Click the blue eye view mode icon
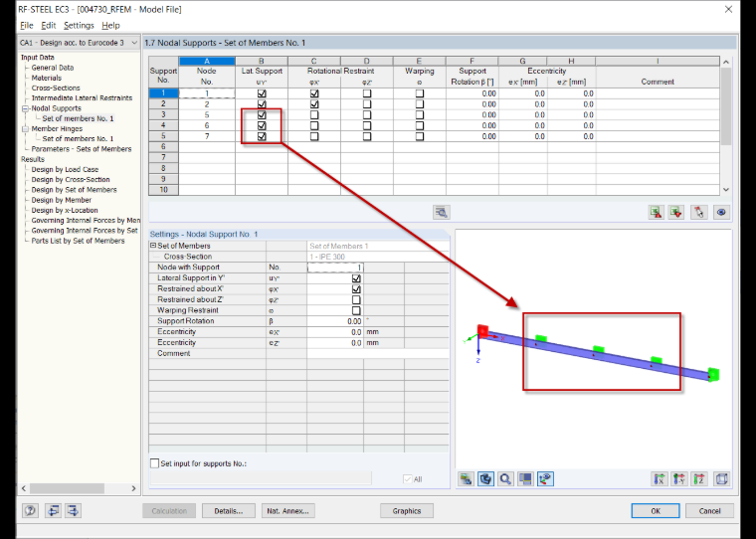756x539 pixels. pos(721,212)
